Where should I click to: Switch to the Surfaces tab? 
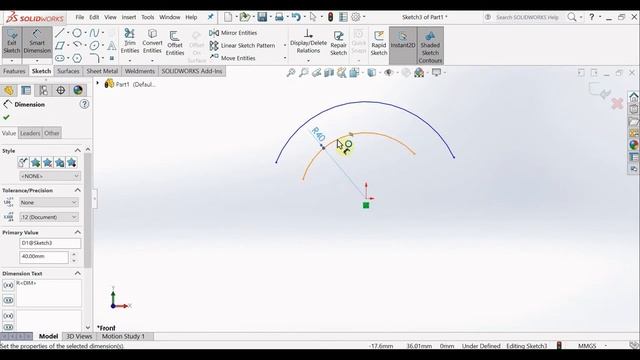coord(68,71)
